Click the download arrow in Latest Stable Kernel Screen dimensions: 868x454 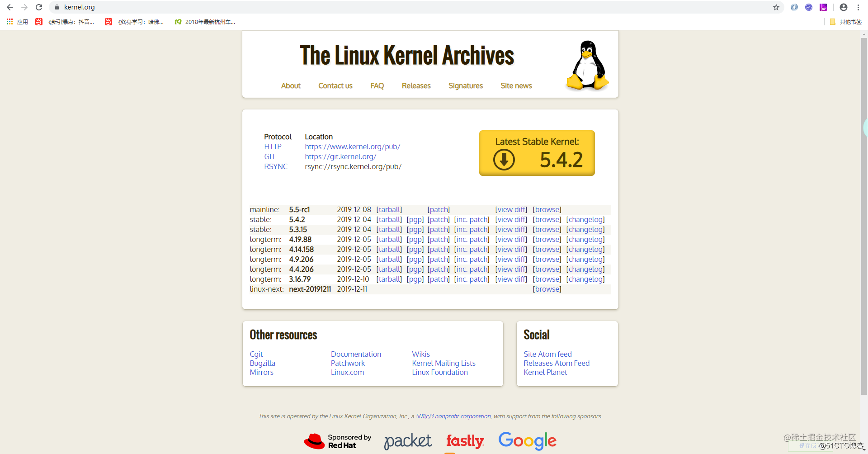point(504,160)
